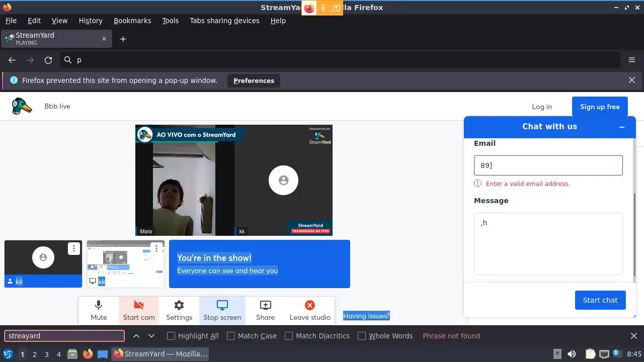Image resolution: width=644 pixels, height=362 pixels.
Task: Close the StreamYard tab
Action: point(104,39)
